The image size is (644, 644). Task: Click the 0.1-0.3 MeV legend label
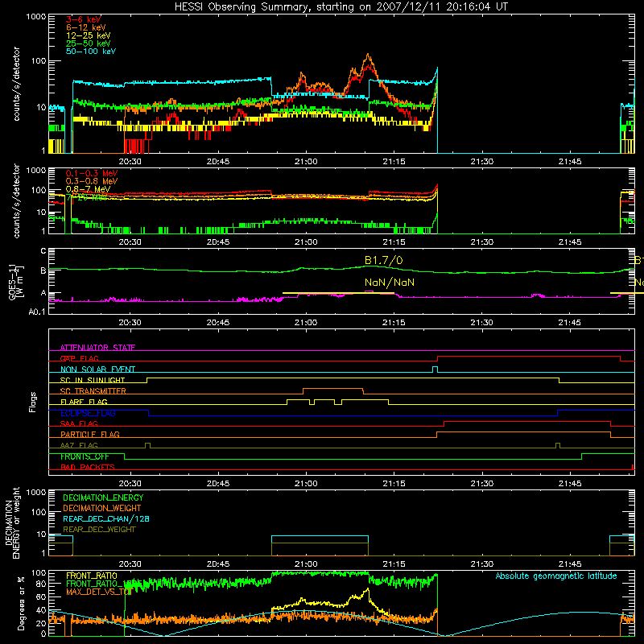(x=92, y=173)
